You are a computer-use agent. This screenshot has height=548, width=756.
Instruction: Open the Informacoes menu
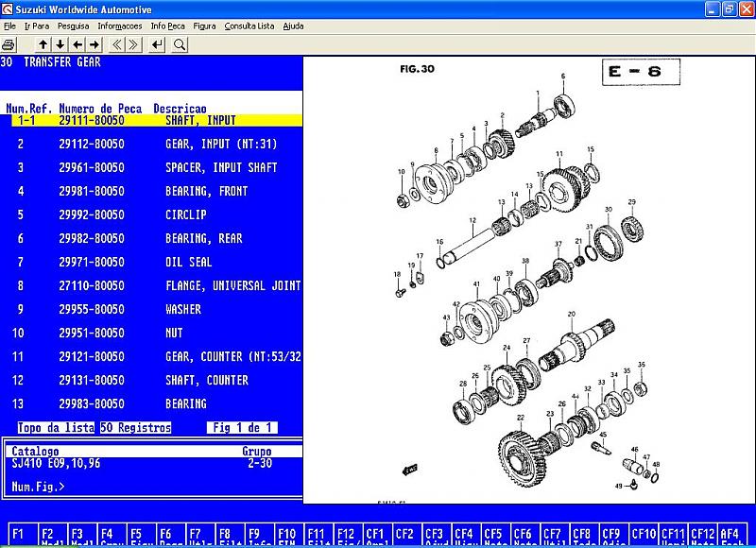[x=120, y=26]
